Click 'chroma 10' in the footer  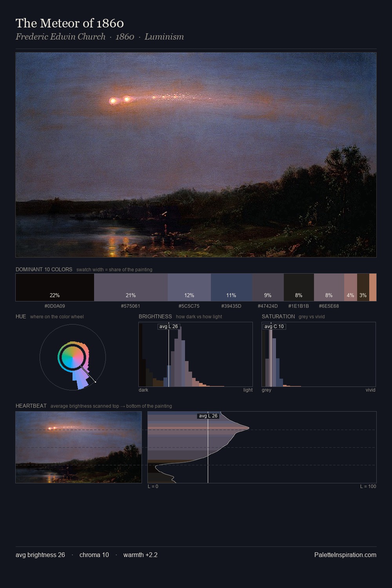(x=94, y=555)
